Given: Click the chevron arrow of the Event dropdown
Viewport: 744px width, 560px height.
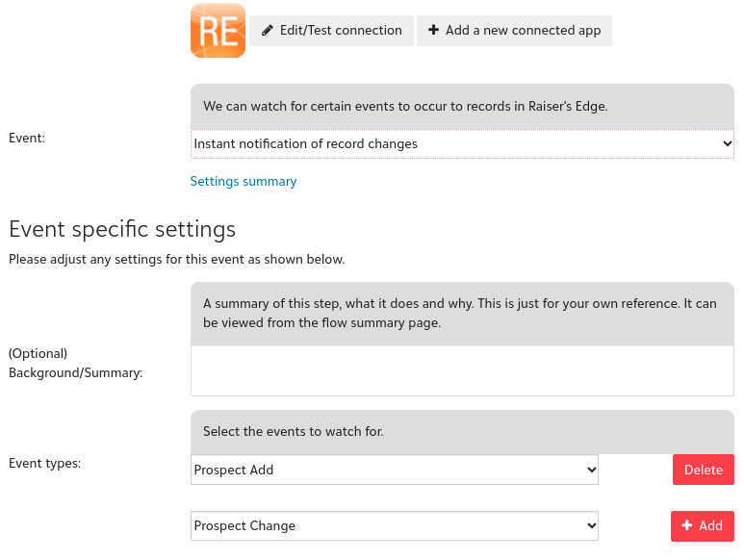Looking at the screenshot, I should point(727,144).
